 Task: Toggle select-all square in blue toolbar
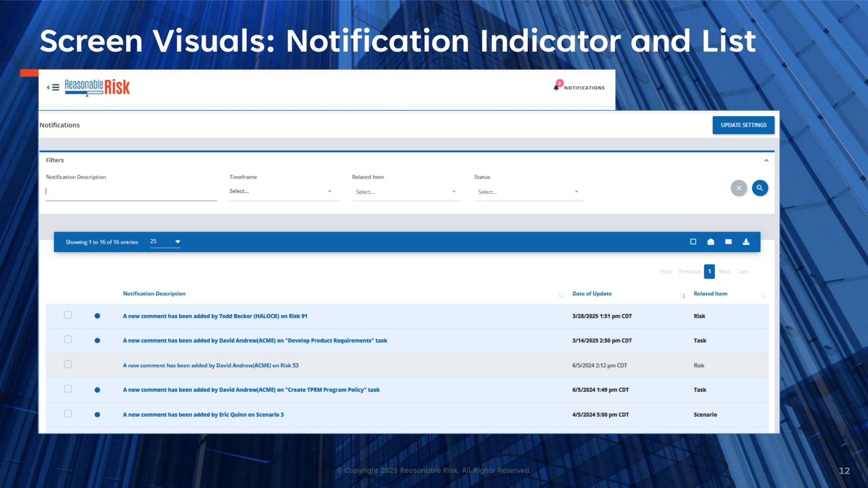click(x=693, y=242)
